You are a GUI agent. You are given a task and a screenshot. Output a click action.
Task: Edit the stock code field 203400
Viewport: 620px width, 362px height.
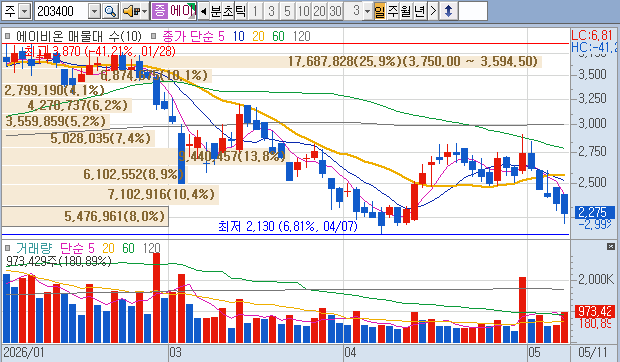[61, 11]
